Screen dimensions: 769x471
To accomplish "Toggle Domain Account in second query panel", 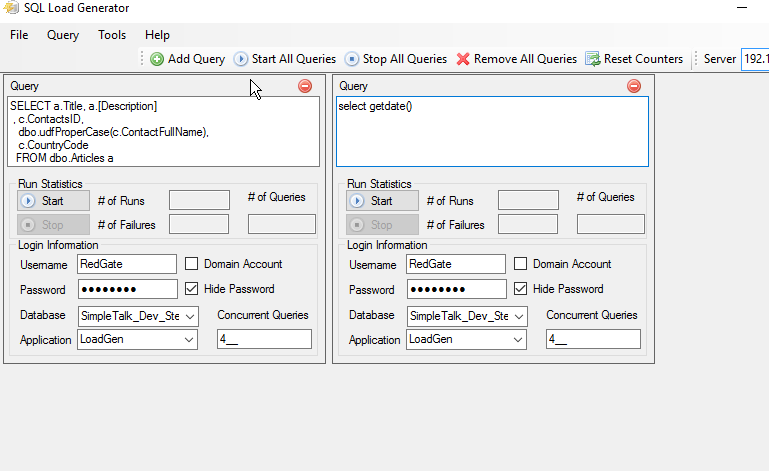I will [x=520, y=264].
